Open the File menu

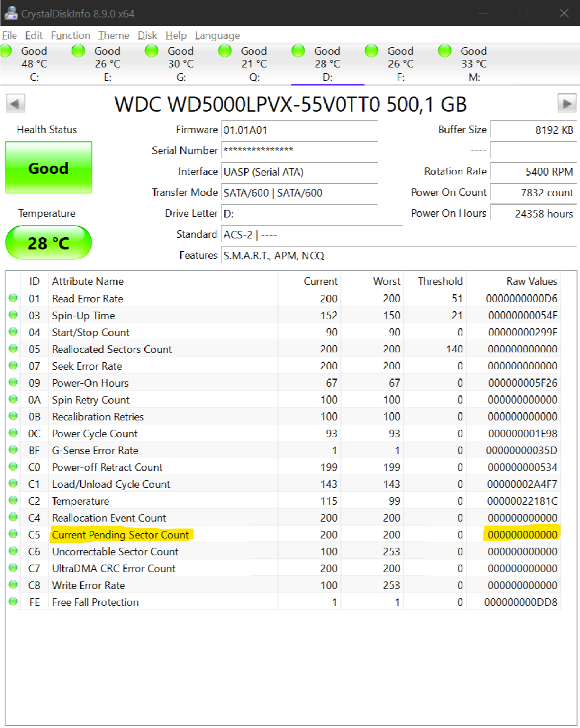coord(9,35)
